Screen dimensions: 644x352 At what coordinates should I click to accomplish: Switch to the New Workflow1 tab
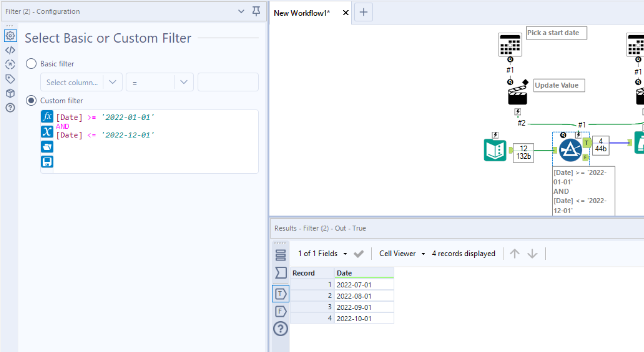pyautogui.click(x=301, y=13)
